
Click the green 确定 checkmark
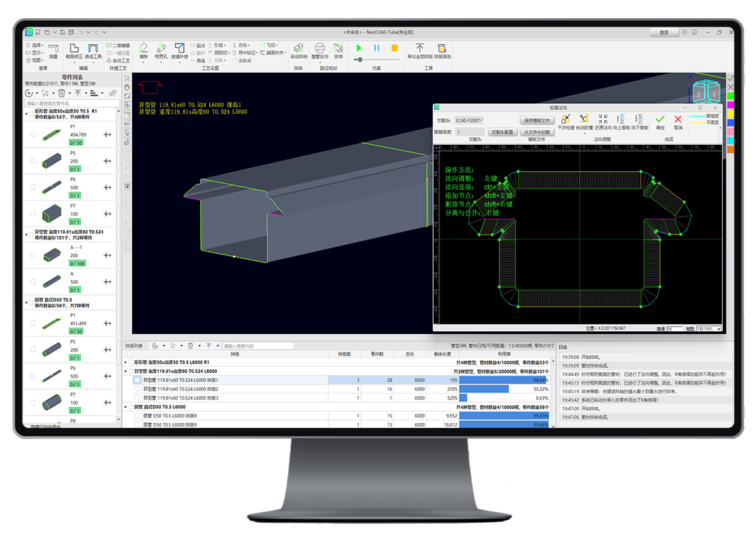coord(660,119)
